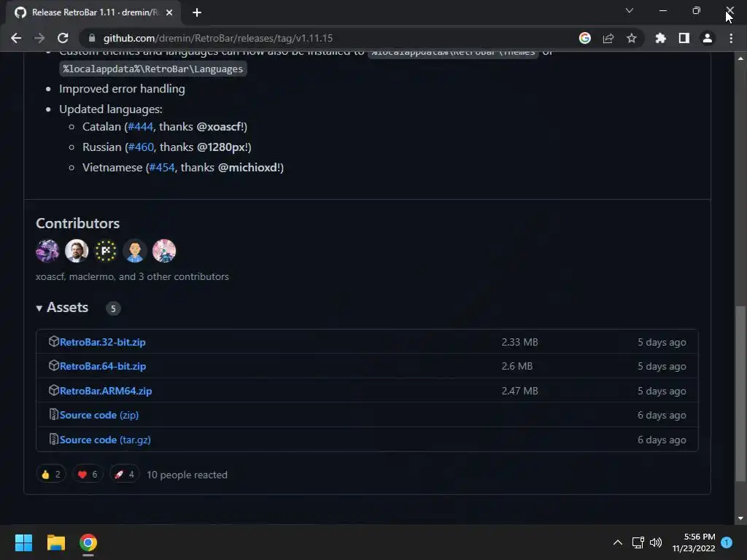Download Source code (tar.gz)
747x560 pixels.
(105, 440)
